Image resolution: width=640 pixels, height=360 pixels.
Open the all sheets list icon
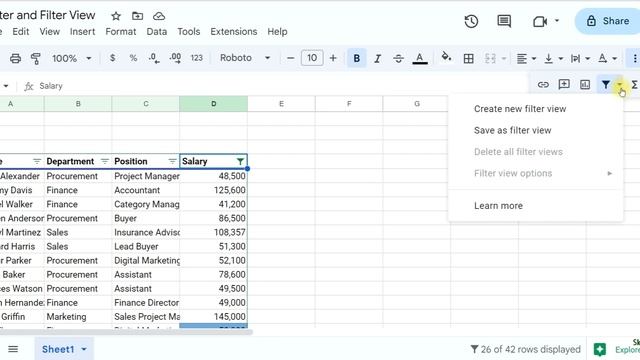click(13, 349)
